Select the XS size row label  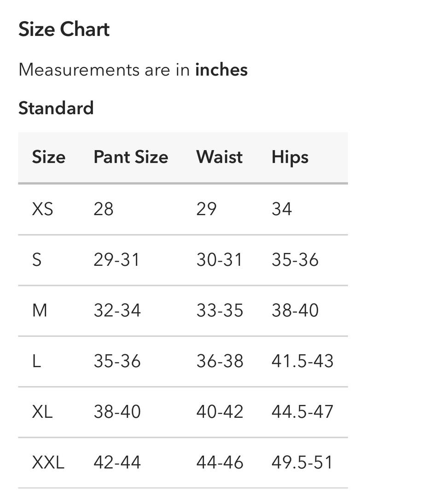(42, 209)
